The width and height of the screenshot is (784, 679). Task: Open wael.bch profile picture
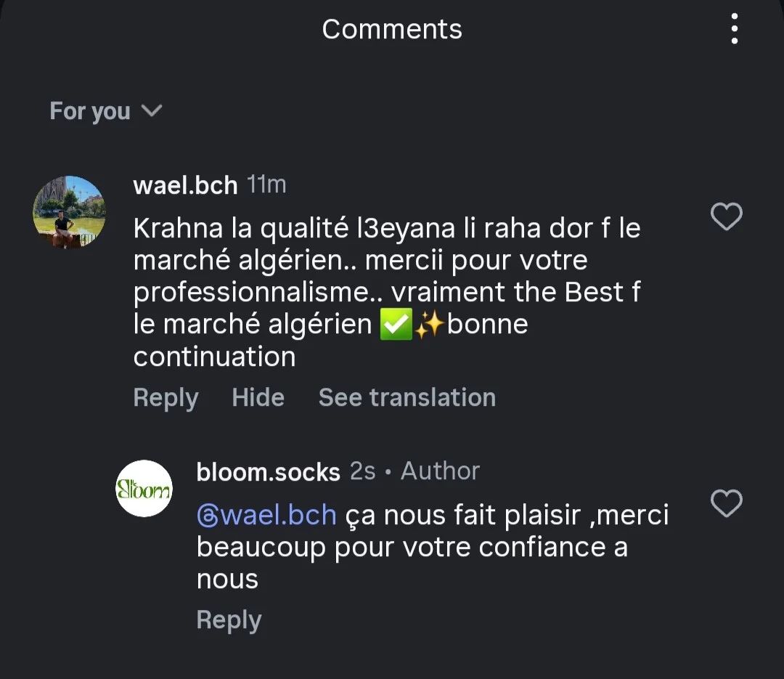coord(69,211)
